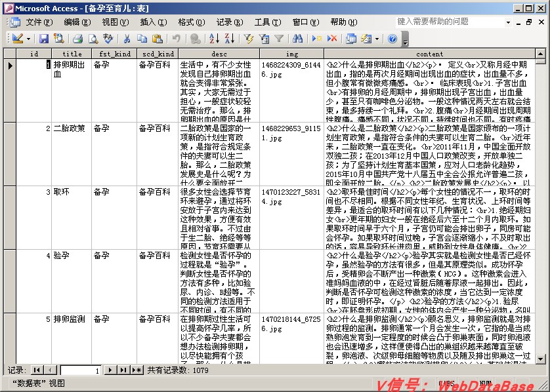Select the desc column header
The height and width of the screenshot is (392, 550).
tap(219, 54)
